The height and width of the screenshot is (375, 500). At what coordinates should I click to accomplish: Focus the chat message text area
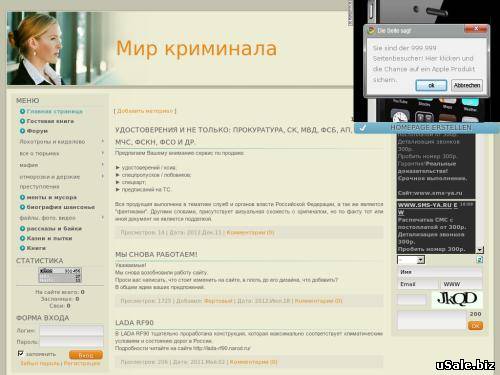[432, 320]
